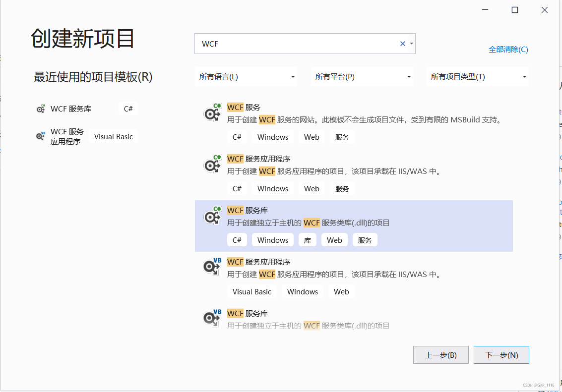
Task: Click the VB WCF 服务库 template icon
Action: click(x=212, y=318)
